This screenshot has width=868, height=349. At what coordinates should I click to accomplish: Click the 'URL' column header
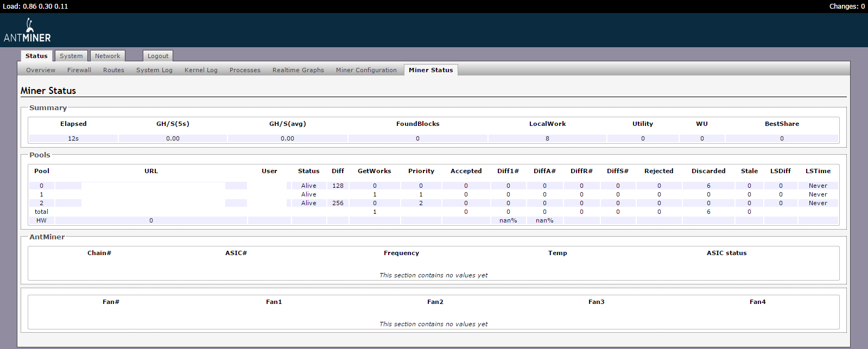click(x=151, y=171)
